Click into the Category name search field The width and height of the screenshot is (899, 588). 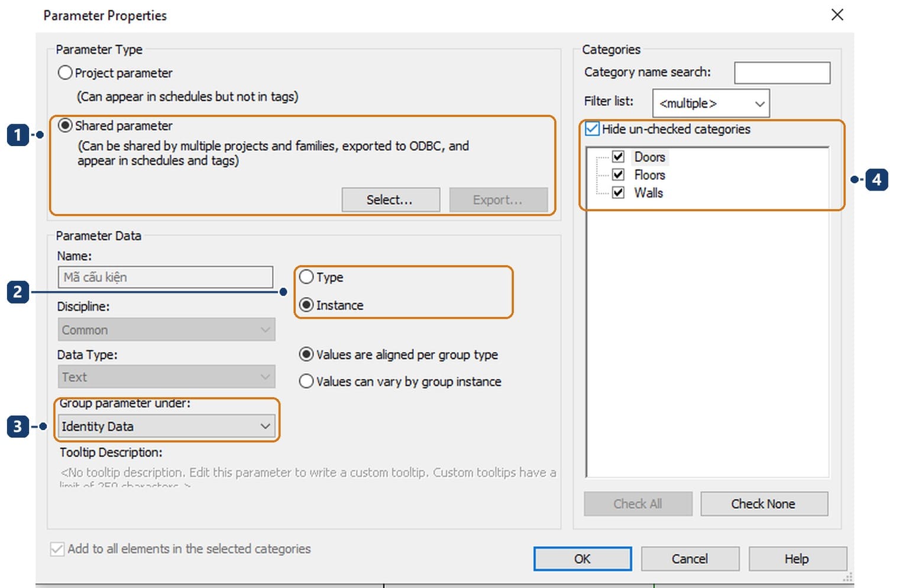click(x=782, y=73)
